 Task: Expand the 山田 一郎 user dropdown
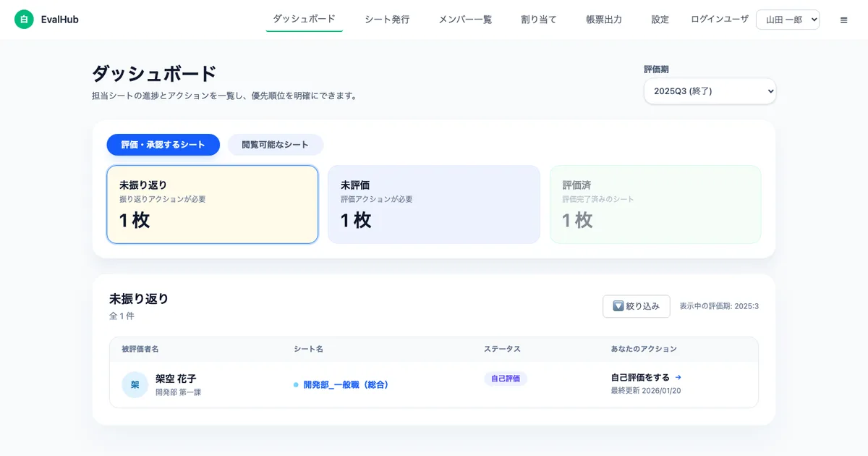pos(788,20)
